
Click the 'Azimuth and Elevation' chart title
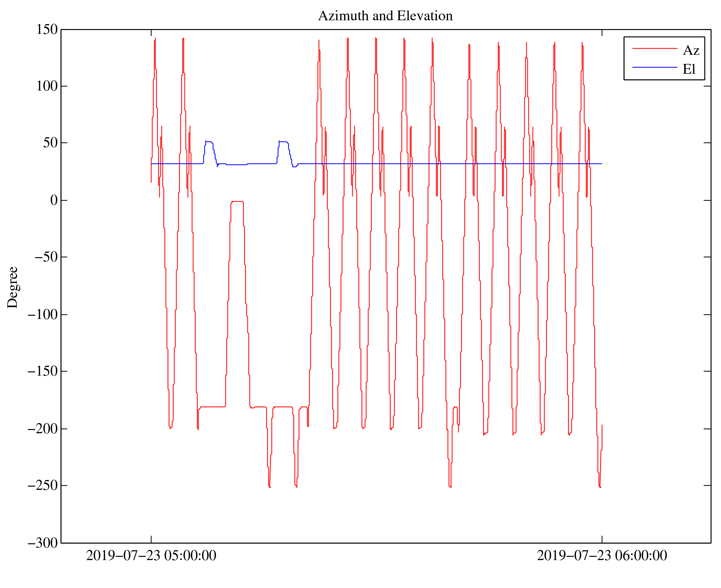click(x=385, y=16)
